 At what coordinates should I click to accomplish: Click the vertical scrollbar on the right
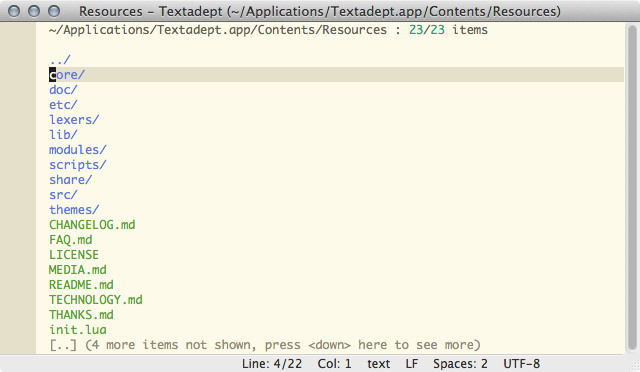coord(632,187)
